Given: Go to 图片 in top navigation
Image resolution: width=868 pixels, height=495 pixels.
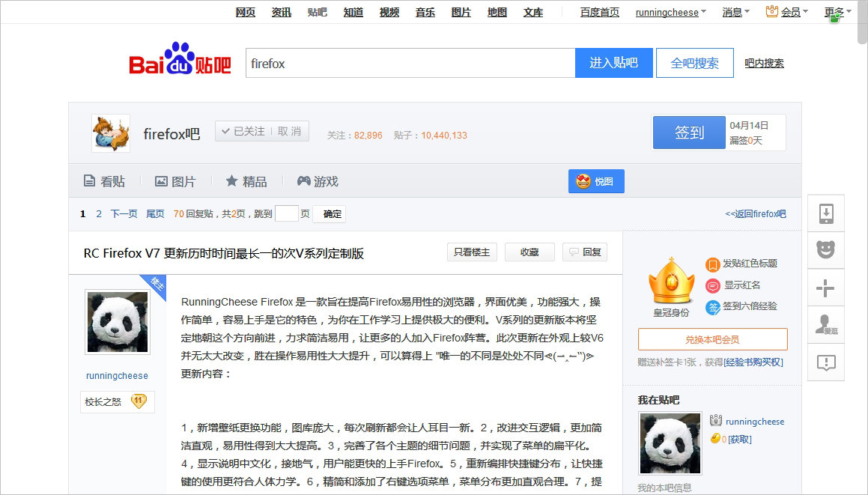Looking at the screenshot, I should (461, 12).
